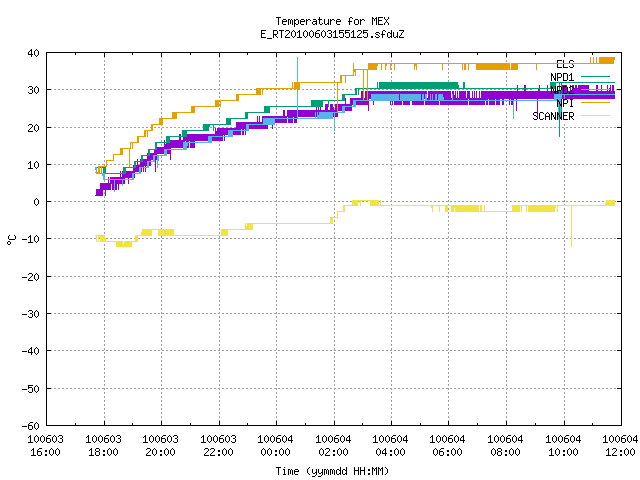Viewport: 640px width, 480px height.
Task: Click the x-axis tick label 100603 22:00
Action: 219,446
